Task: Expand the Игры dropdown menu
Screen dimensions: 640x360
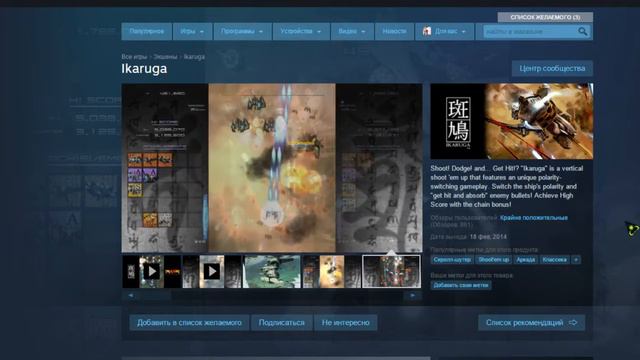Action: [x=192, y=31]
